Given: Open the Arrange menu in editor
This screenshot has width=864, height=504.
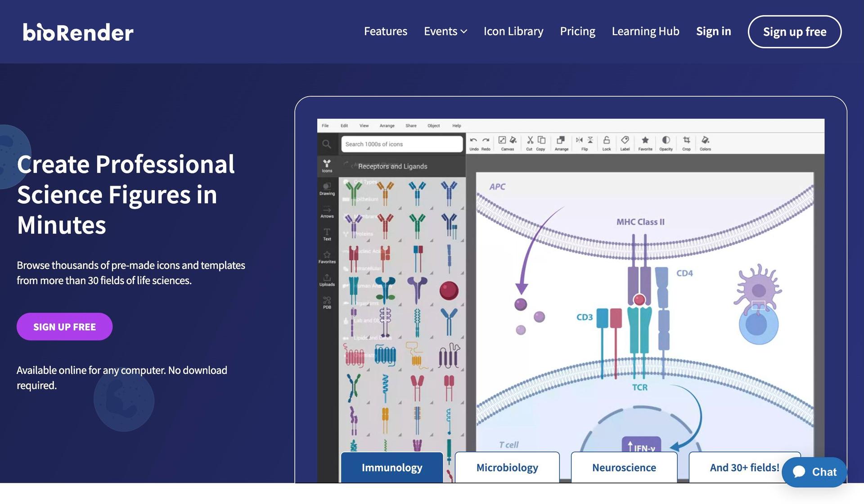Looking at the screenshot, I should 387,125.
